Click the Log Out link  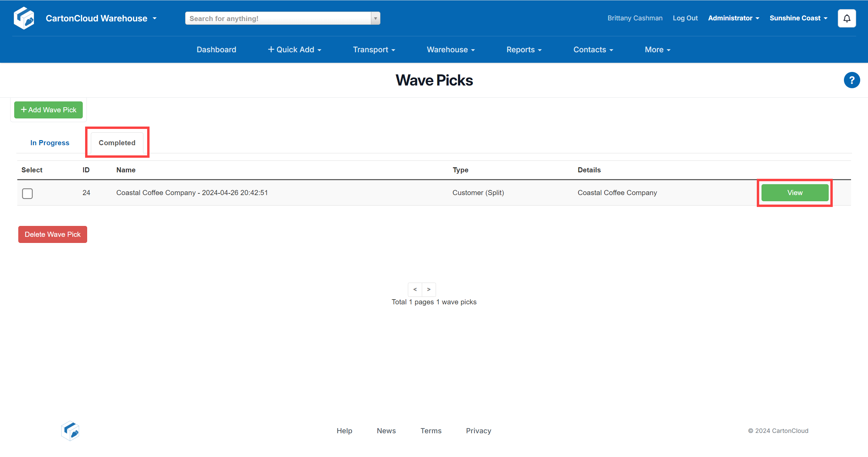[x=685, y=18]
